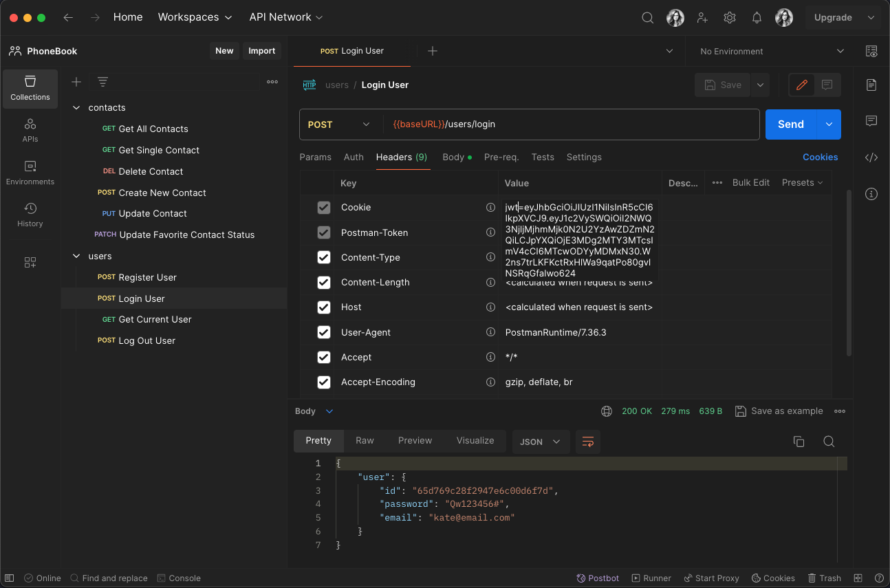Switch to the Params tab
Screen dimensions: 890x588
pyautogui.click(x=316, y=157)
